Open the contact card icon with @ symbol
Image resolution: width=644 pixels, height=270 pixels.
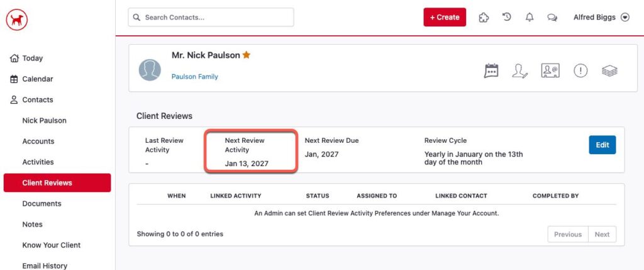(550, 70)
